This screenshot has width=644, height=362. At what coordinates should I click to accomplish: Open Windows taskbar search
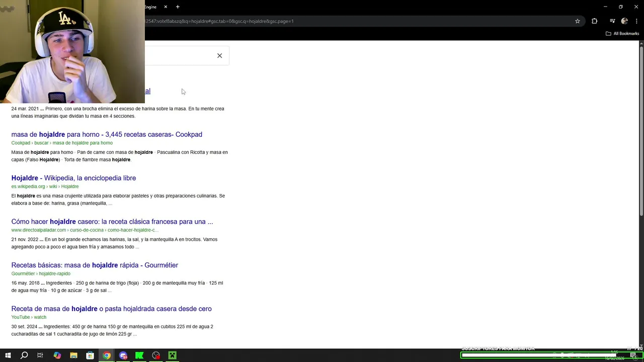click(24, 355)
